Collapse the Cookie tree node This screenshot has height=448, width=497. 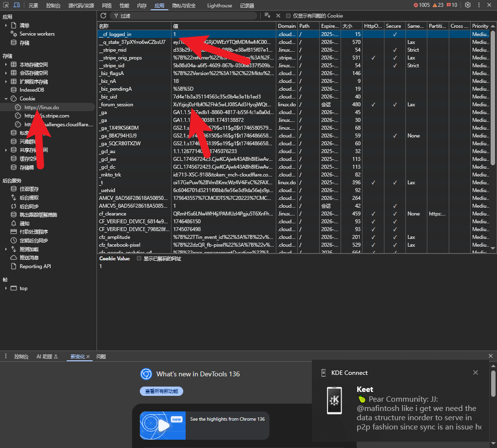(6, 98)
